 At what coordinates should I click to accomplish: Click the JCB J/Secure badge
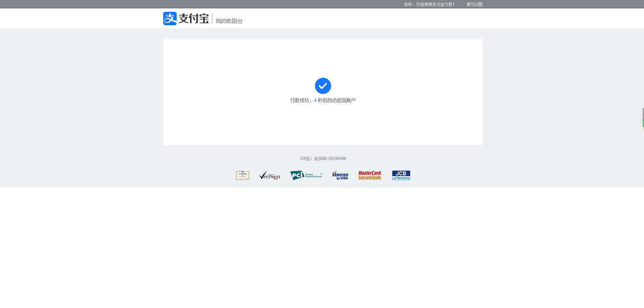pyautogui.click(x=401, y=175)
